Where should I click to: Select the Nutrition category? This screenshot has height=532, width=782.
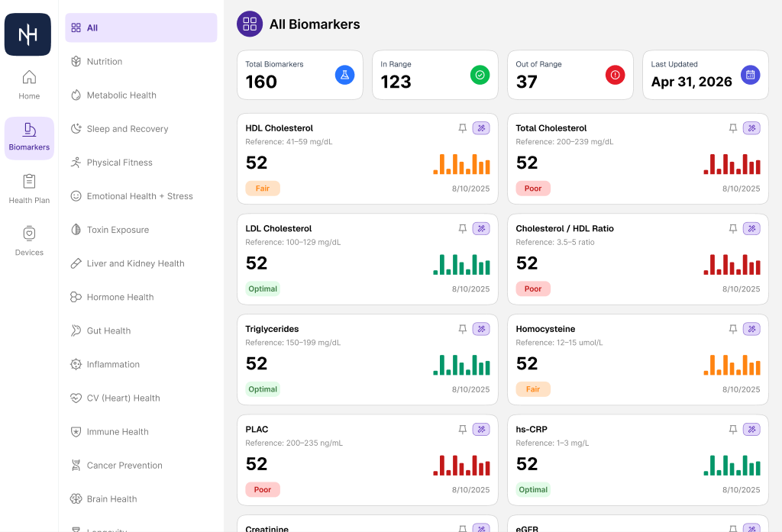[x=141, y=61]
